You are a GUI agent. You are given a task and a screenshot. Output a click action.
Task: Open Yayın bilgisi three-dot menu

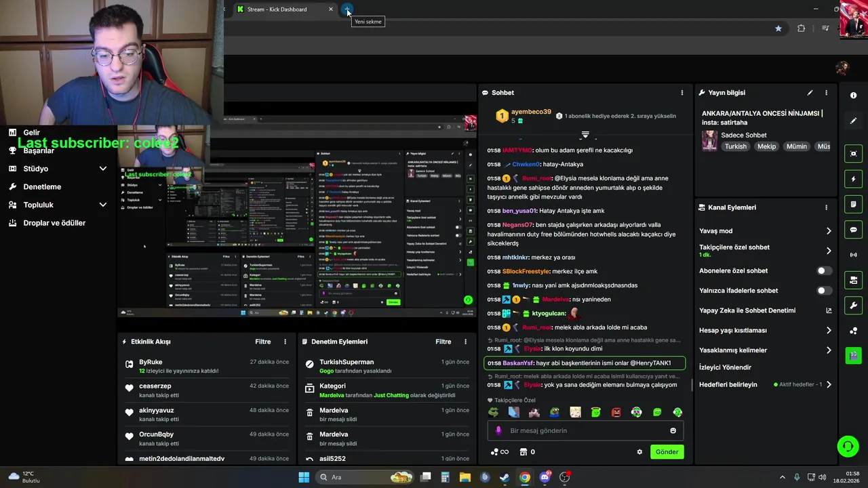[826, 93]
